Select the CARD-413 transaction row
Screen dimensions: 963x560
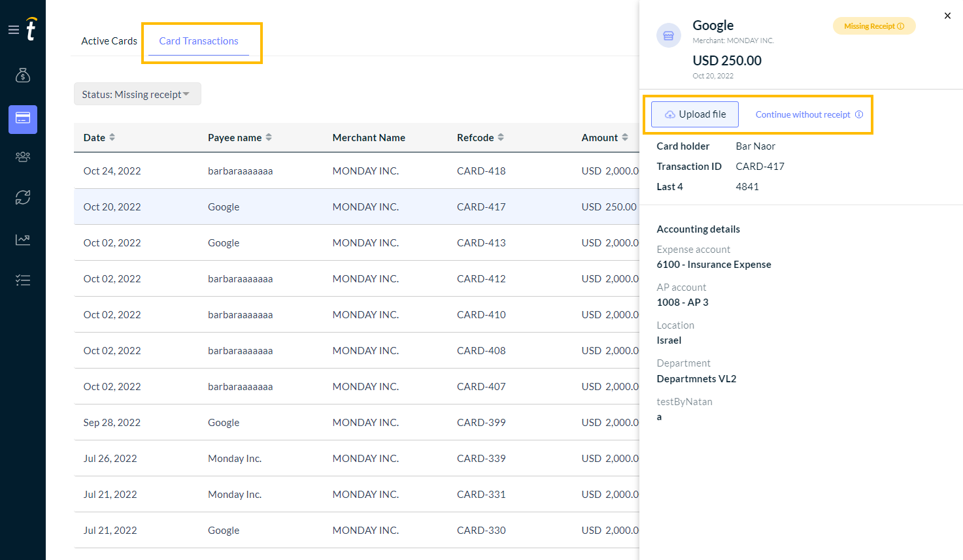coord(356,242)
